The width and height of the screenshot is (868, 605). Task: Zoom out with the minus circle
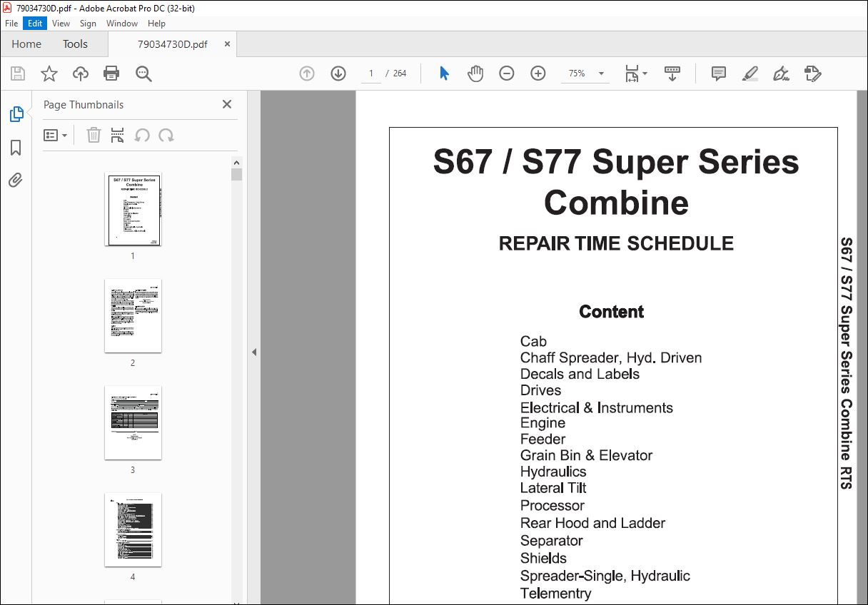(507, 73)
